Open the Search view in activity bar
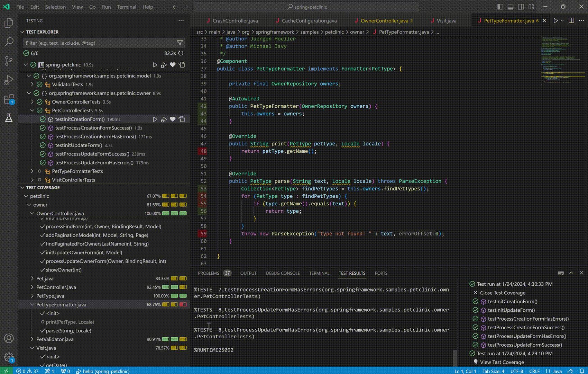 [x=9, y=42]
